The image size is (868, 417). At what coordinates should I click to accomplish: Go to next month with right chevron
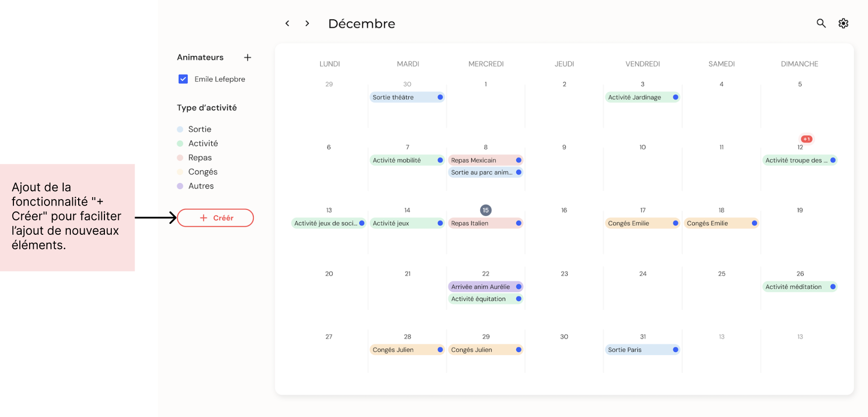coord(307,23)
